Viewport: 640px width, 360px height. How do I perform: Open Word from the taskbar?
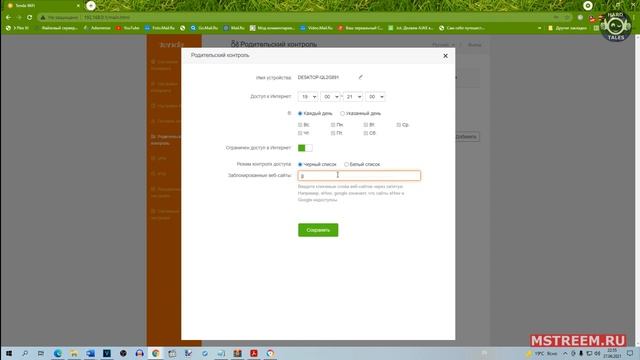(x=90, y=353)
